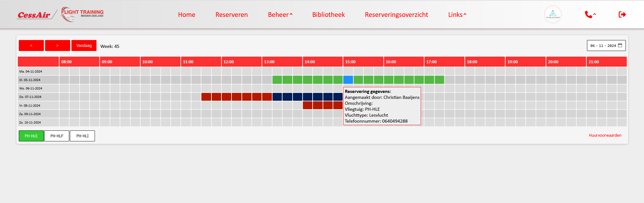Click the red phone icon
This screenshot has height=203, width=644.
pyautogui.click(x=588, y=14)
